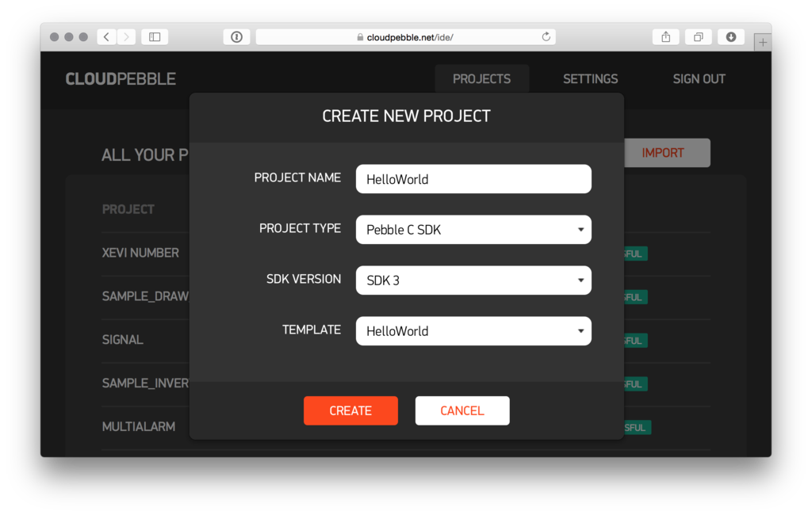Go forward with the Safari forward arrow
812x515 pixels.
click(126, 36)
